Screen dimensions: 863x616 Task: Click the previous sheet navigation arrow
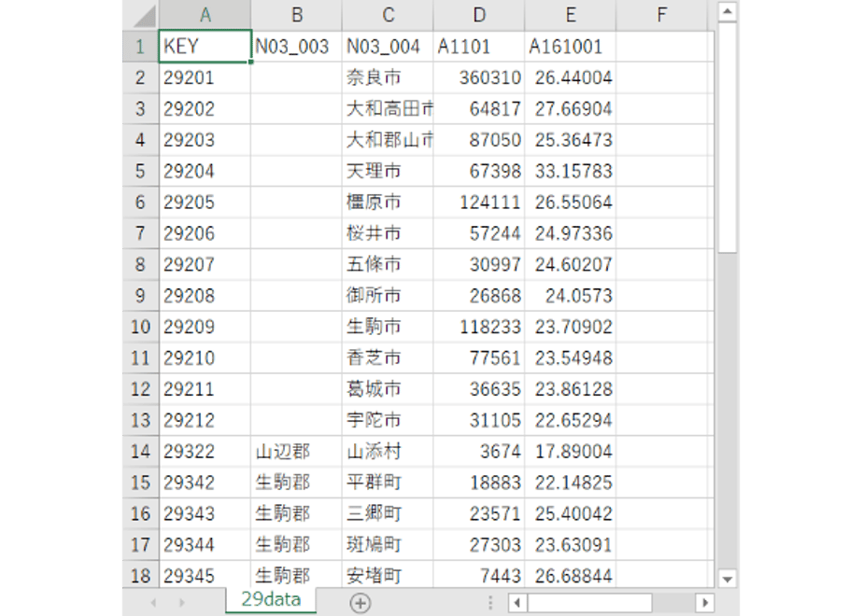pos(153,603)
